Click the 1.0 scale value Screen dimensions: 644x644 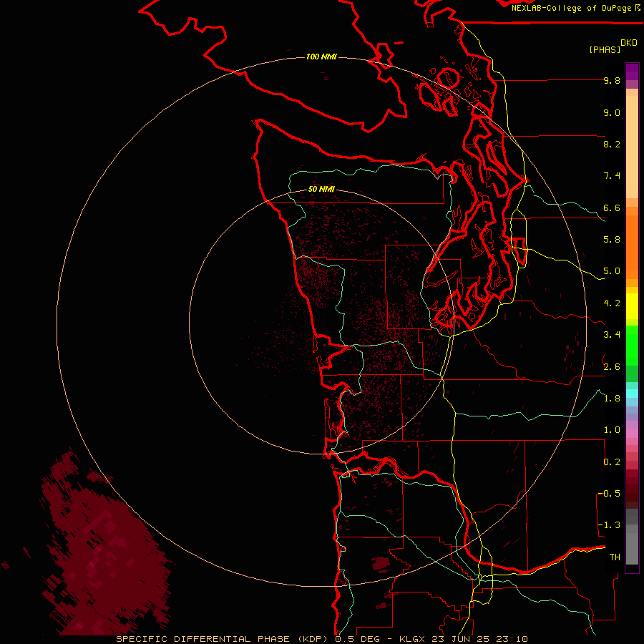point(612,430)
